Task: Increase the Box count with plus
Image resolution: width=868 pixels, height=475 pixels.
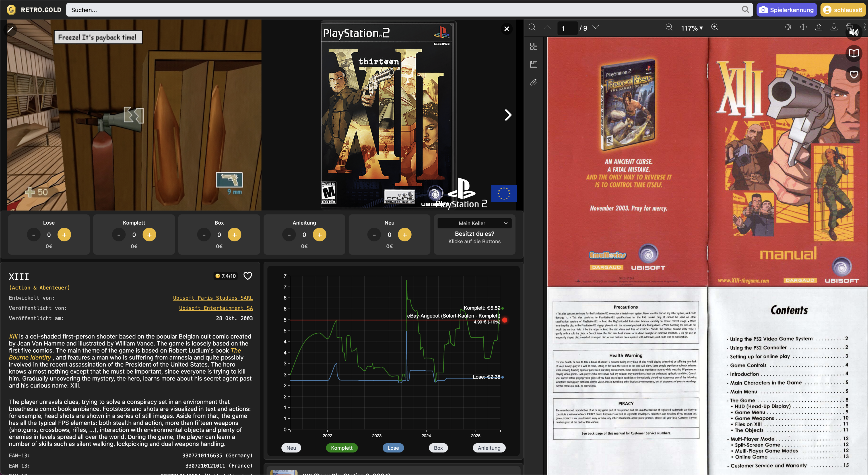Action: [x=235, y=235]
